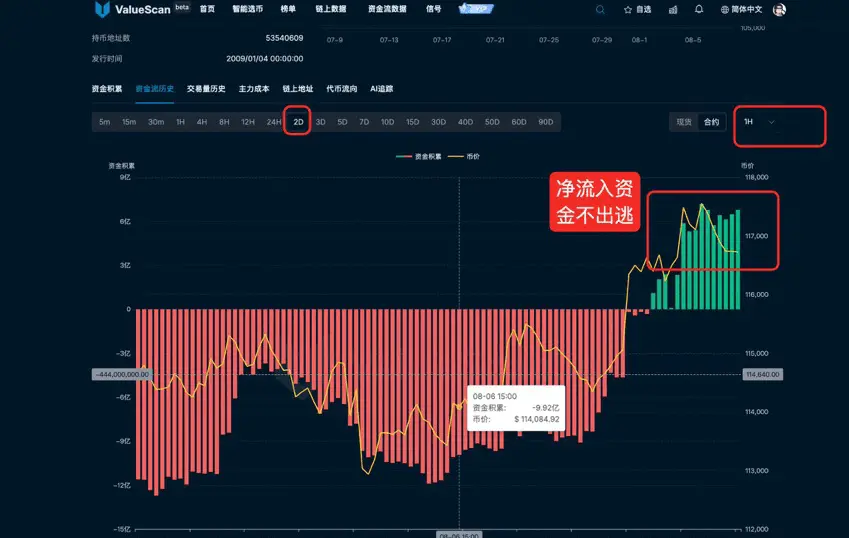Screen dimensions: 849x538
Task: Select 5D timeframe
Action: point(342,122)
